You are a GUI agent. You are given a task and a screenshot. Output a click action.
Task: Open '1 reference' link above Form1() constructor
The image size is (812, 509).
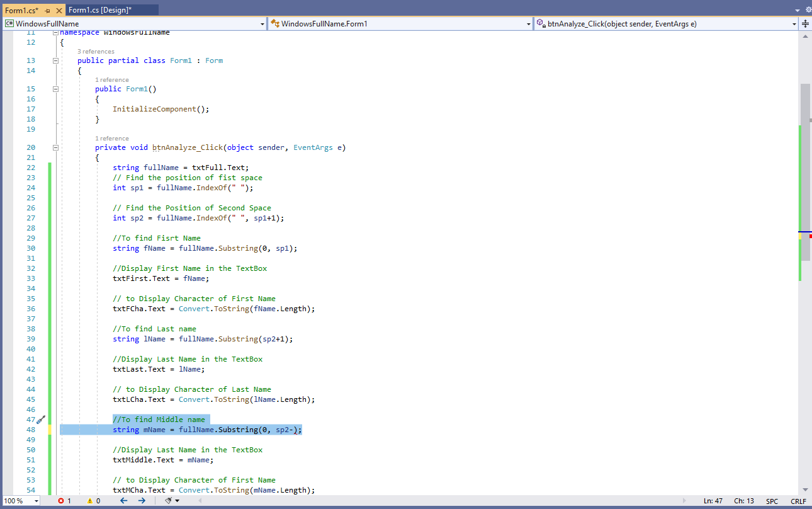(x=112, y=80)
